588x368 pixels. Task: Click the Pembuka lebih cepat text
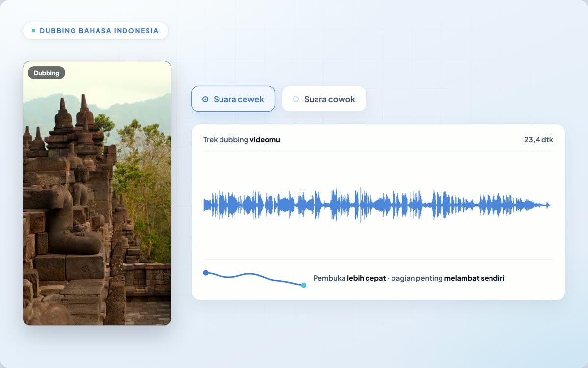(349, 278)
